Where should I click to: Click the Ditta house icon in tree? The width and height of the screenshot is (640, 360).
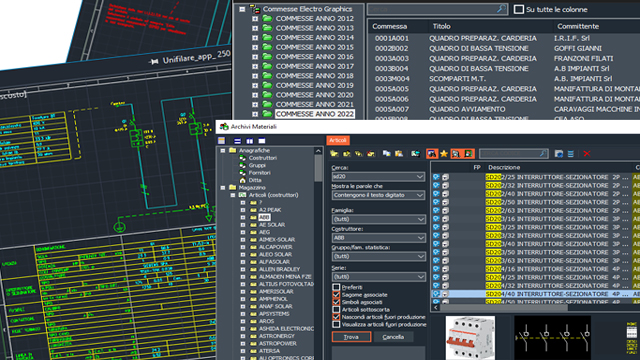click(242, 180)
